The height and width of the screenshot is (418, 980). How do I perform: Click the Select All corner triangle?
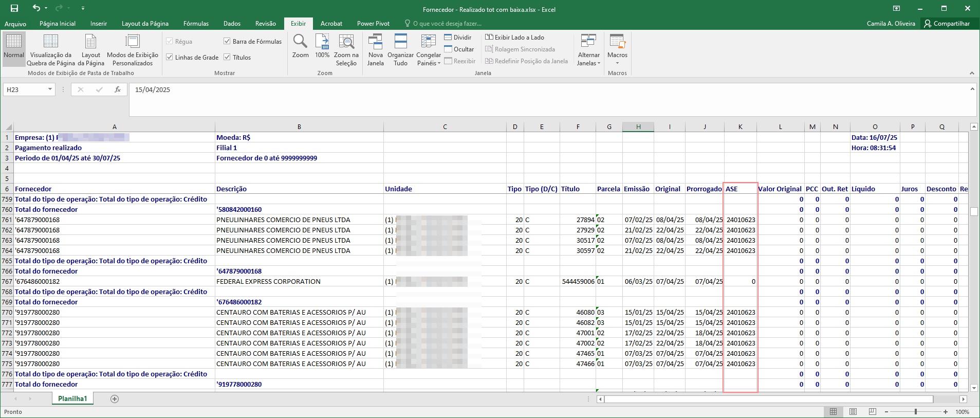7,126
